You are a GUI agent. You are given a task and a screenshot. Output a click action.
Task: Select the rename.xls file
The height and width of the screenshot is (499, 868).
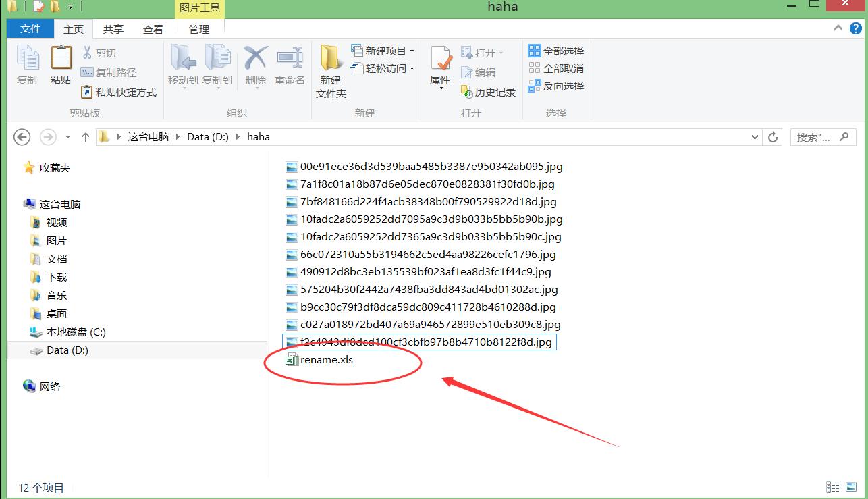point(326,360)
